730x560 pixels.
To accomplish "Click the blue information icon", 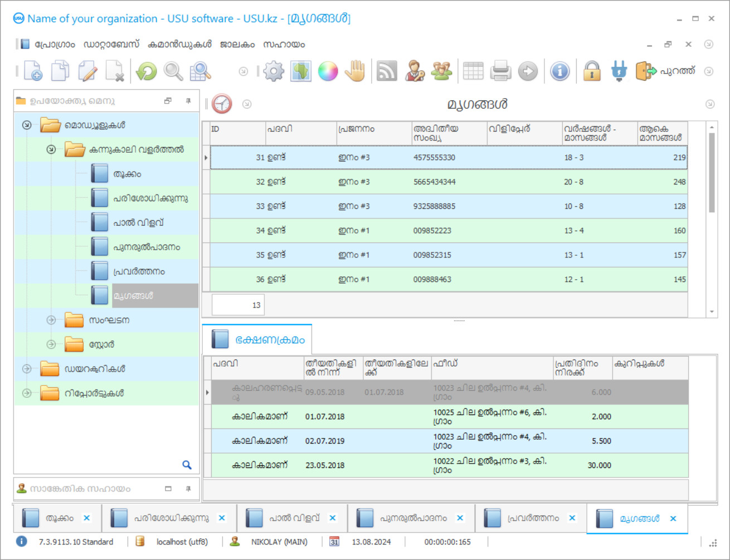I will [559, 71].
